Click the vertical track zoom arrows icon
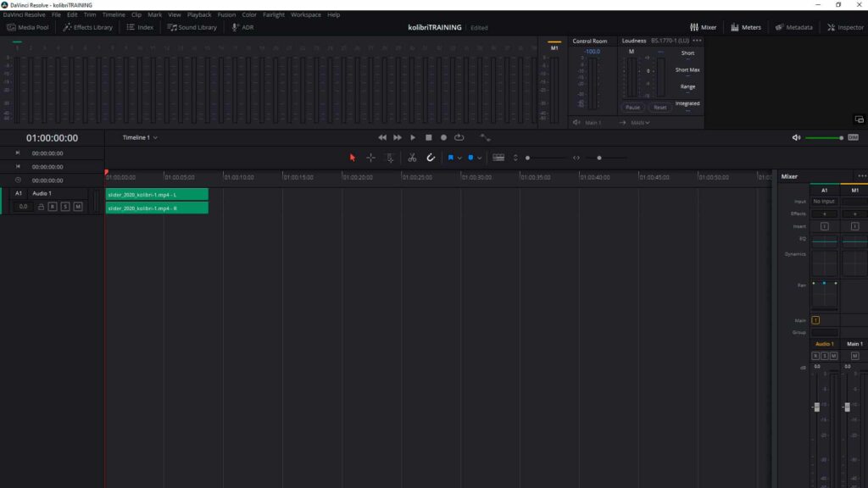 [x=515, y=158]
